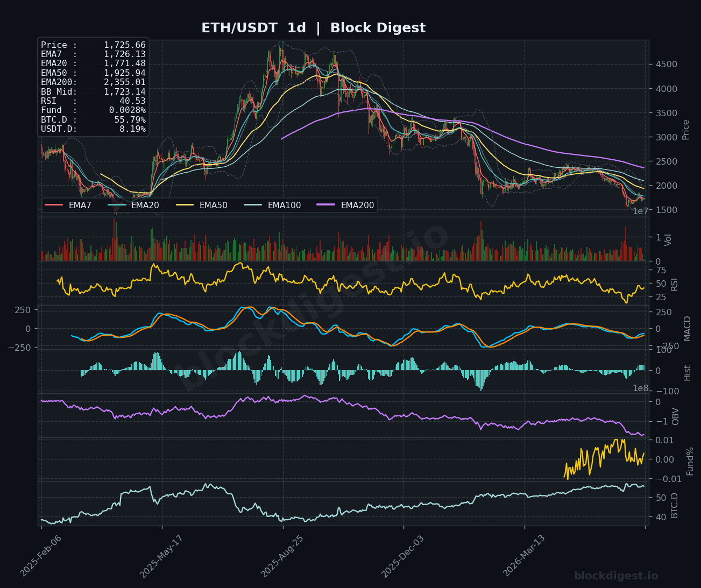This screenshot has height=588, width=701.
Task: Click the Hist axis label
Action: [x=688, y=372]
